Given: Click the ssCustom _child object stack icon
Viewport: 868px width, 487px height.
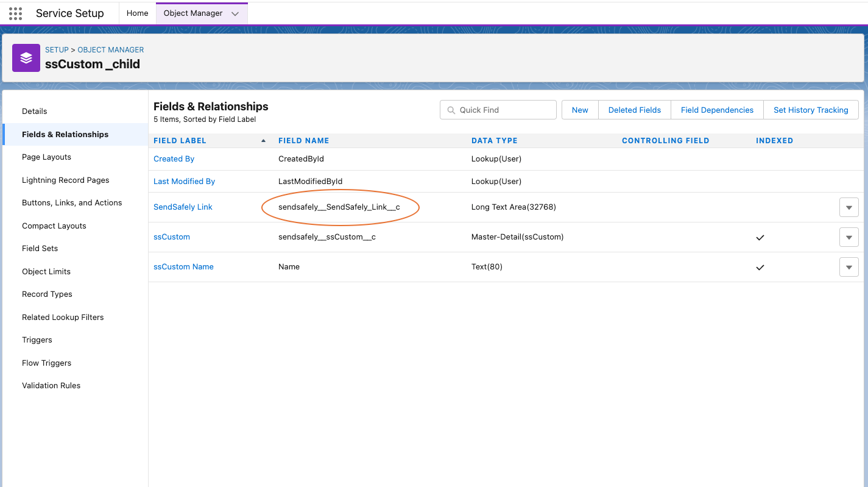Looking at the screenshot, I should [x=26, y=58].
